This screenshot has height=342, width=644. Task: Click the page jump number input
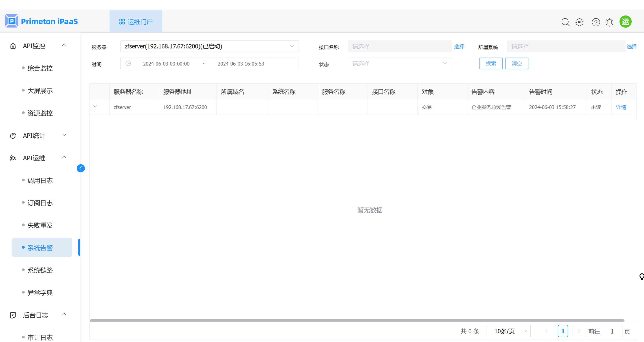tap(611, 331)
